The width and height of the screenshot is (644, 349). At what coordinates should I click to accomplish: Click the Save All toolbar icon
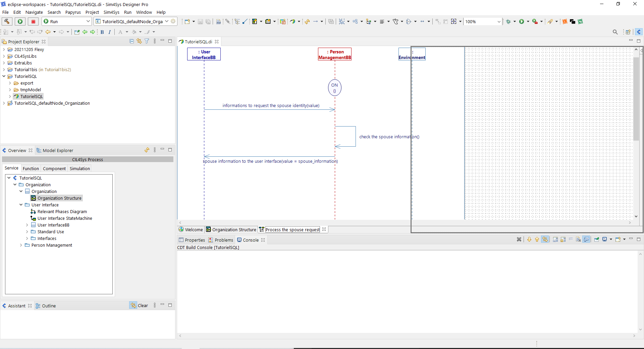pyautogui.click(x=208, y=21)
